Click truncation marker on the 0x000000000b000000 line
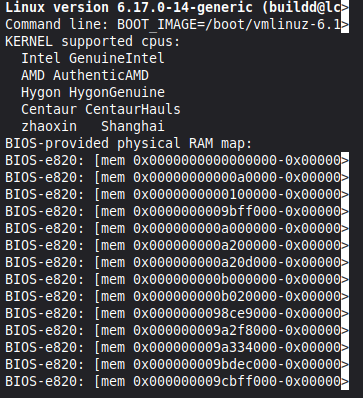363x398 pixels. [345, 280]
